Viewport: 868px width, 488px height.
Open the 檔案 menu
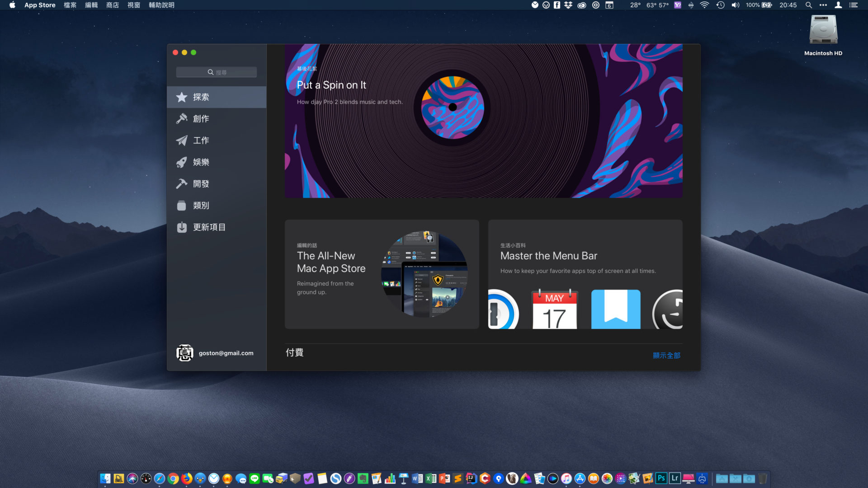coord(70,5)
